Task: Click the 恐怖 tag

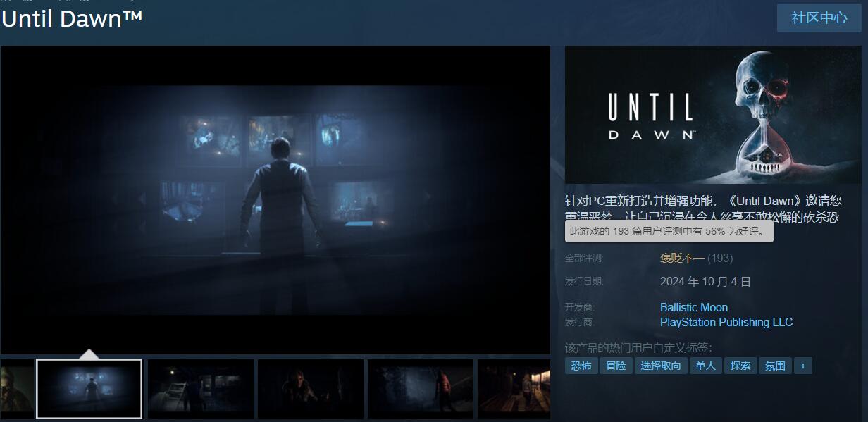Action: click(581, 366)
